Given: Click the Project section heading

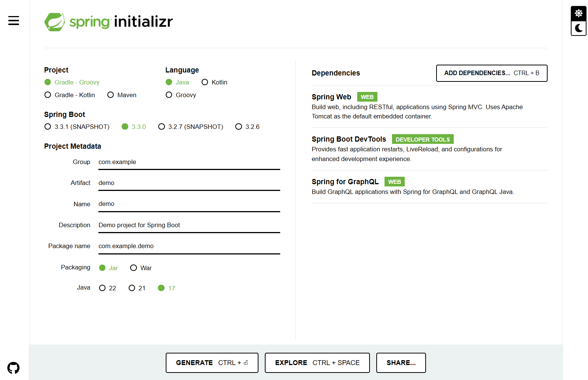Looking at the screenshot, I should coord(56,70).
